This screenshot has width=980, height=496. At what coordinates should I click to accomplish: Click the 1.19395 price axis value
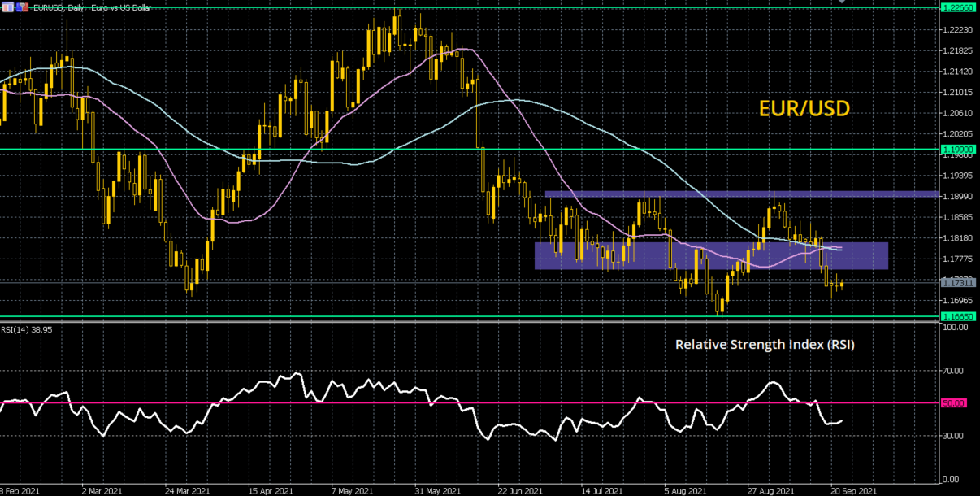coord(957,176)
